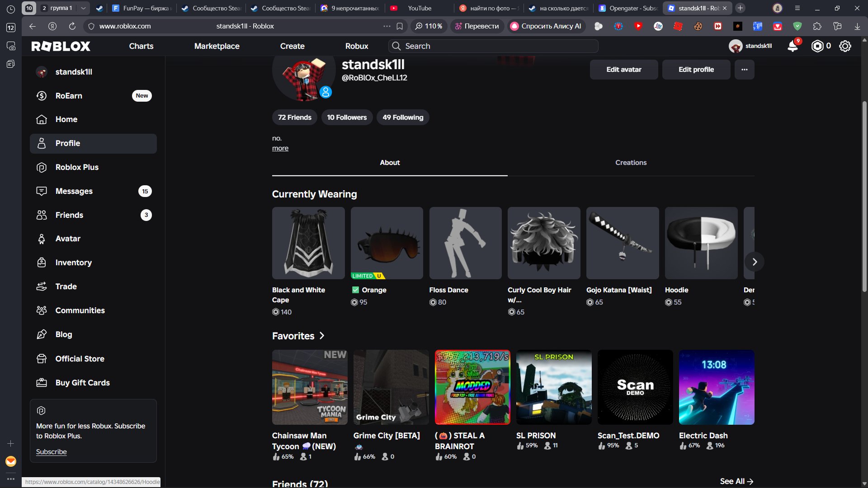Image resolution: width=868 pixels, height=488 pixels.
Task: Click the Trade sidebar icon
Action: coord(42,286)
